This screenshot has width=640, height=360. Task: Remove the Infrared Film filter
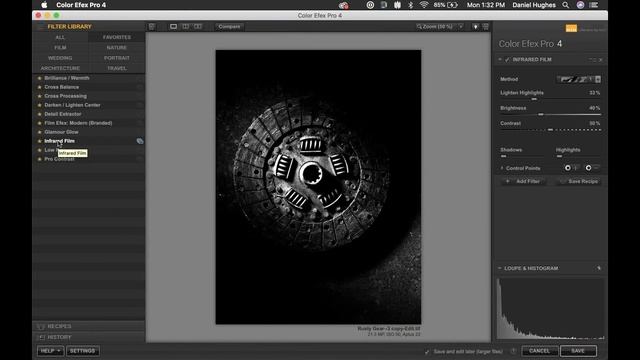click(600, 60)
